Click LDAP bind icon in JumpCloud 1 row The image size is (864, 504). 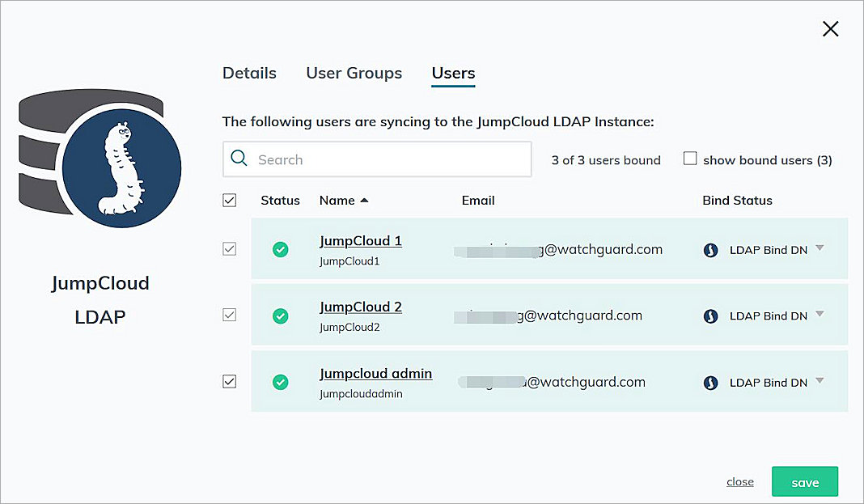point(711,250)
